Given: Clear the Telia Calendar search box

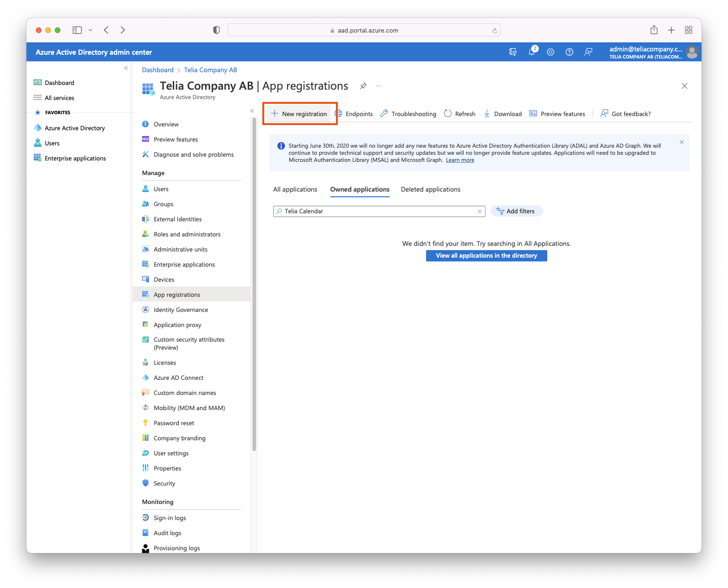Looking at the screenshot, I should coord(480,211).
